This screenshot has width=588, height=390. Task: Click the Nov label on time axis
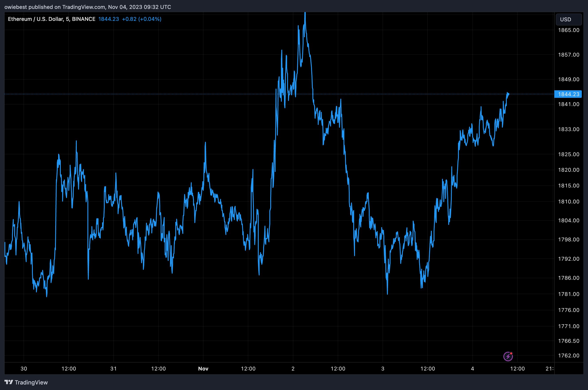tap(203, 369)
